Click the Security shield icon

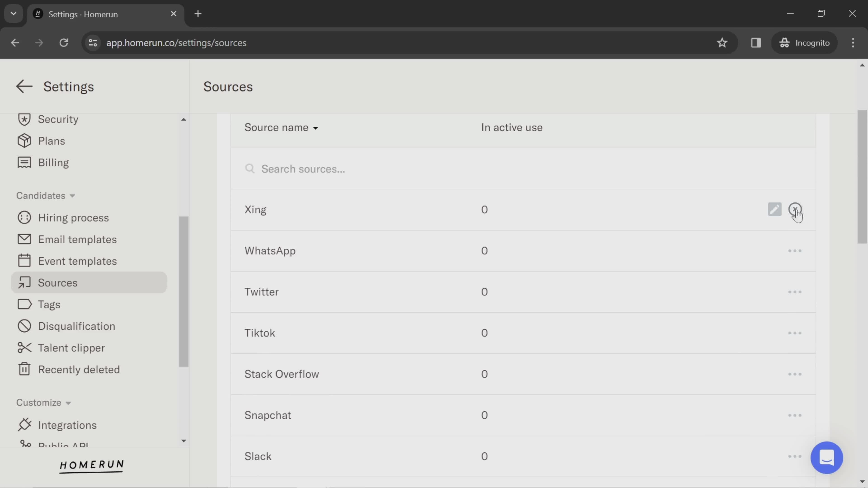point(24,119)
